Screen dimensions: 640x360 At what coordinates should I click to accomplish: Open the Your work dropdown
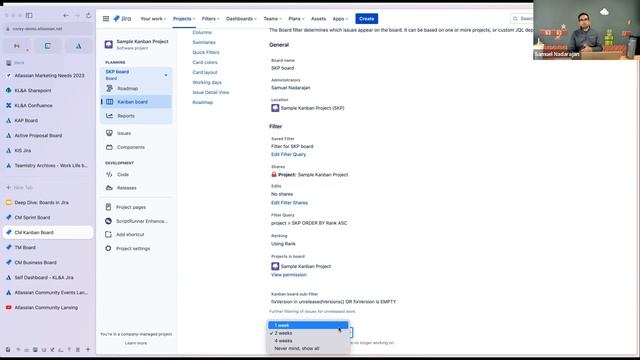click(153, 19)
